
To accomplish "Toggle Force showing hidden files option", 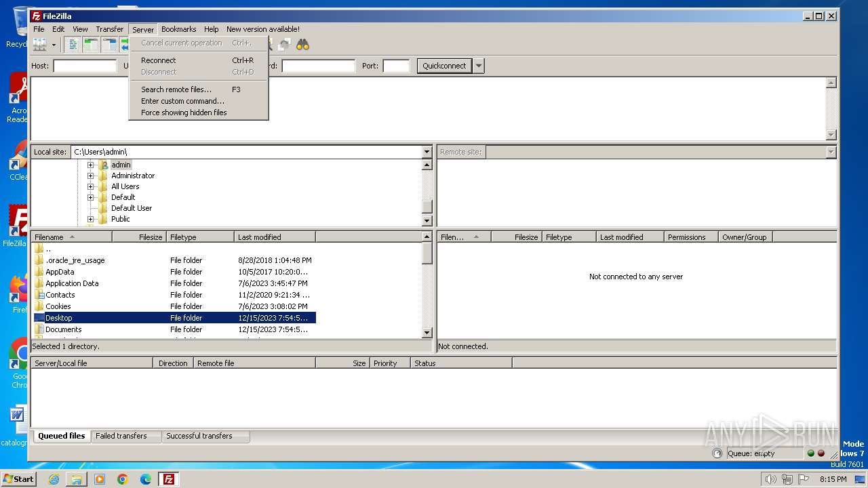I will (x=199, y=113).
